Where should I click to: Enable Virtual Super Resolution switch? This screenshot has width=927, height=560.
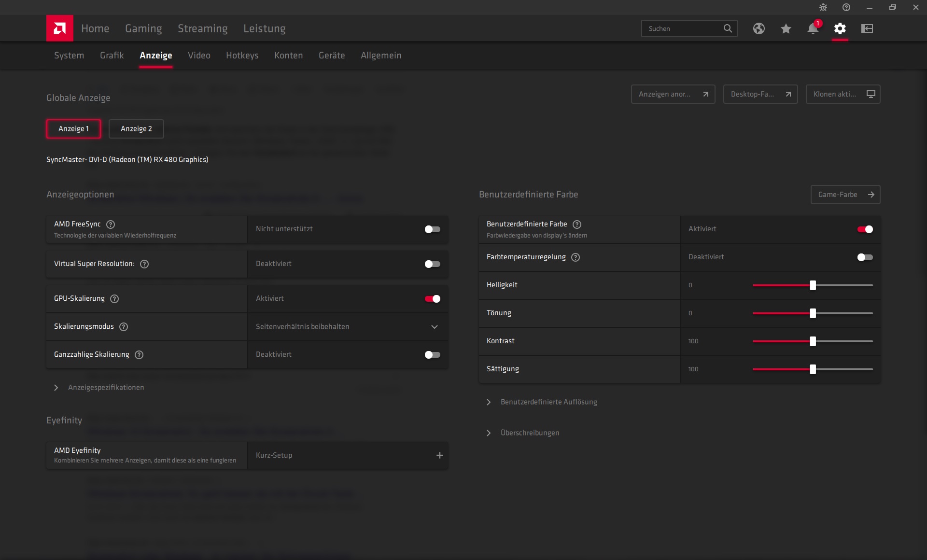coord(433,264)
